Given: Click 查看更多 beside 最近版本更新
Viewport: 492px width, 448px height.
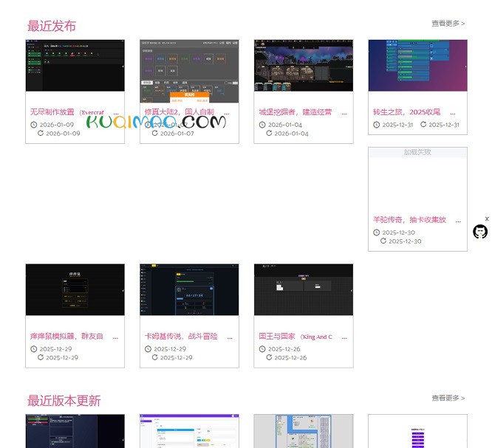Looking at the screenshot, I should [x=448, y=398].
